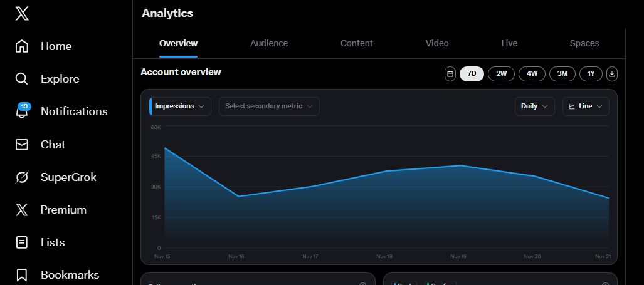Click the Nov 15 data point on chart

(165, 148)
